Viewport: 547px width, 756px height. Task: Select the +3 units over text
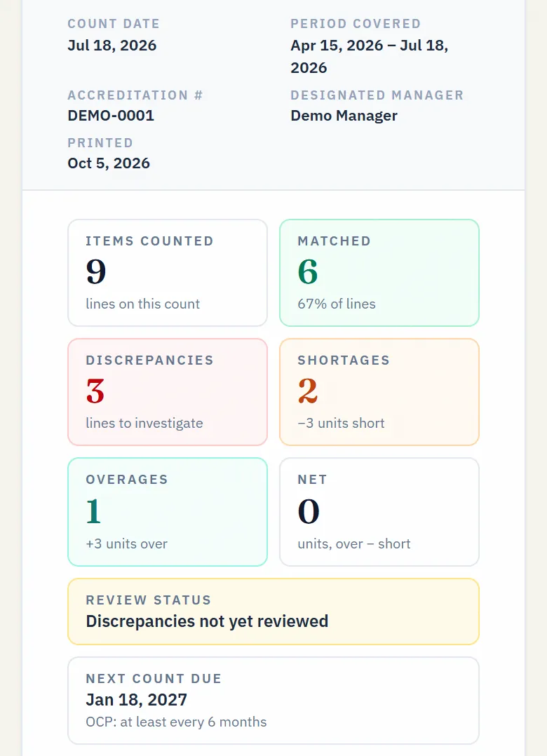pyautogui.click(x=126, y=544)
